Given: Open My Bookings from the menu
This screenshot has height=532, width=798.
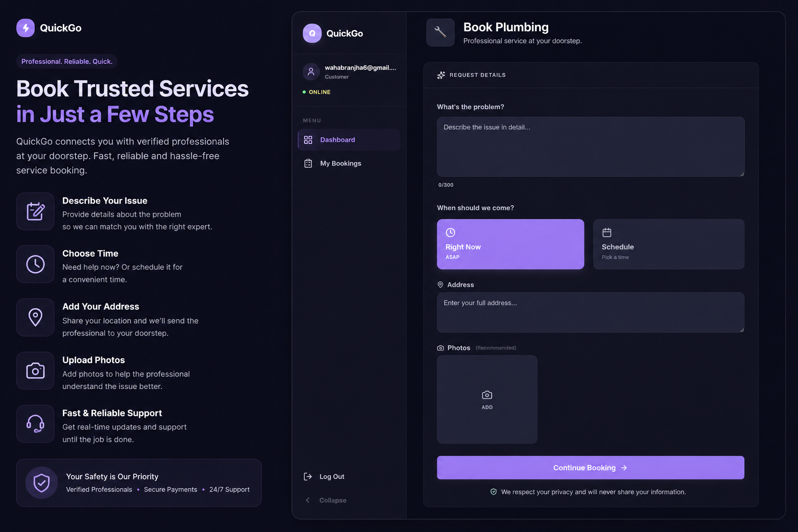Looking at the screenshot, I should click(x=349, y=163).
